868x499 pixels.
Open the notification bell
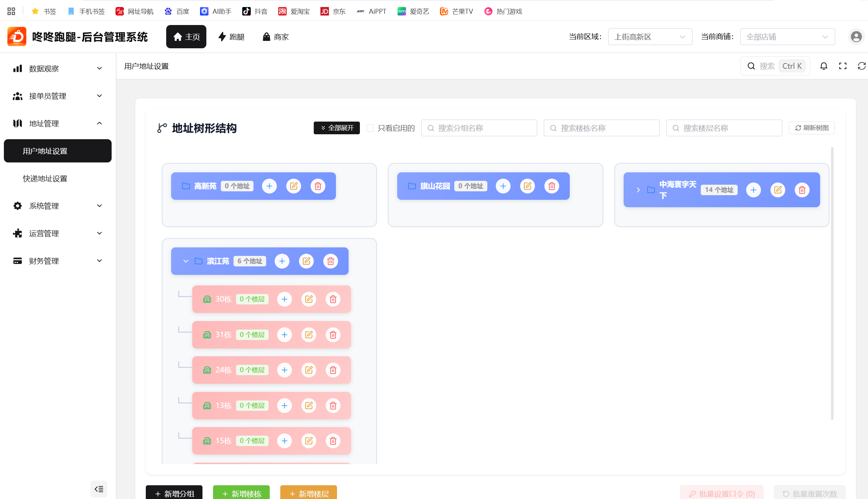click(x=824, y=66)
